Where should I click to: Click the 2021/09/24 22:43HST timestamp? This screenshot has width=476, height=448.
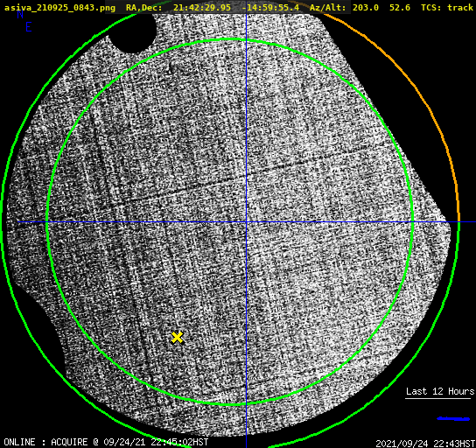(x=425, y=444)
